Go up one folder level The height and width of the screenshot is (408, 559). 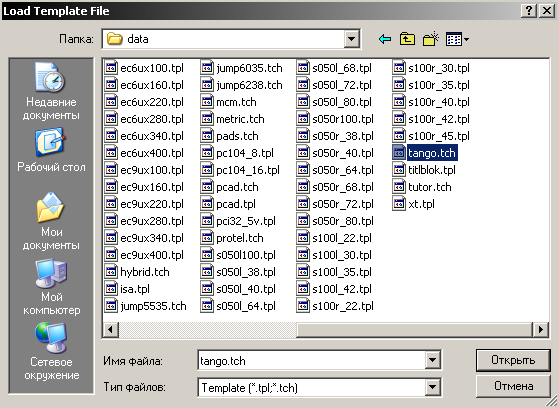click(407, 39)
